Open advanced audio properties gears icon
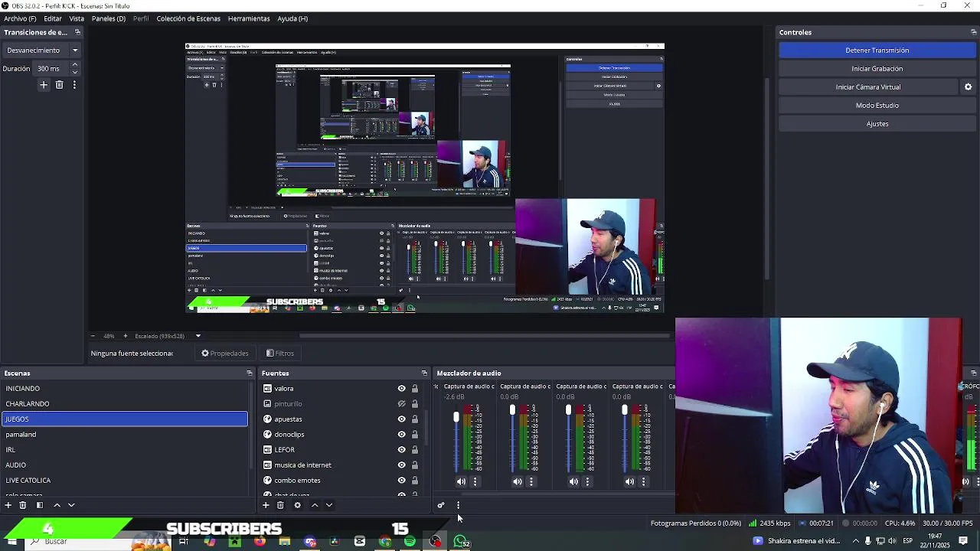 pyautogui.click(x=440, y=505)
